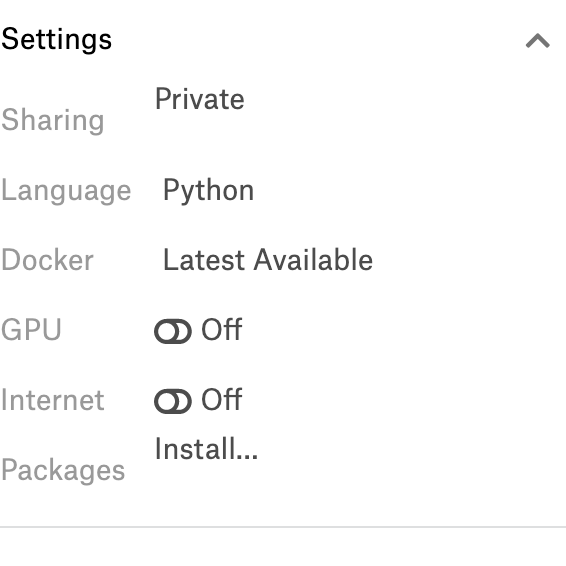Enable the GPU toggle switch
The width and height of the screenshot is (566, 566).
click(x=173, y=331)
